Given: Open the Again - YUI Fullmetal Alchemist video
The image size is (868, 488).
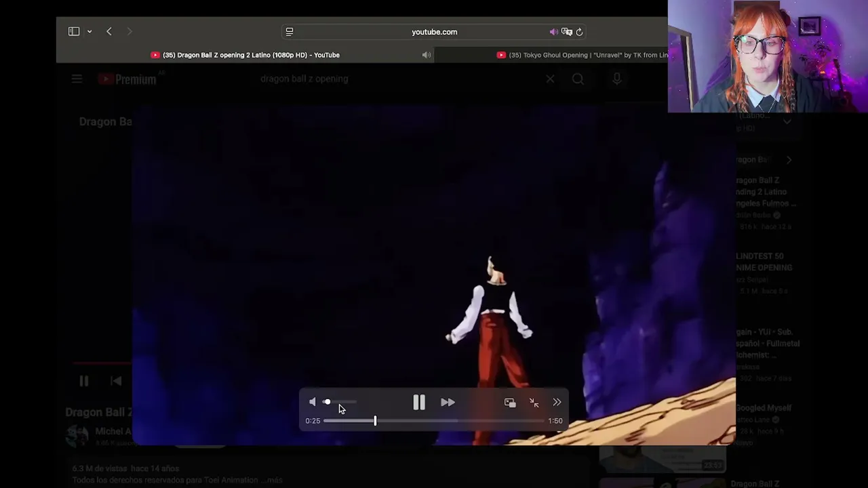Looking at the screenshot, I should click(768, 344).
